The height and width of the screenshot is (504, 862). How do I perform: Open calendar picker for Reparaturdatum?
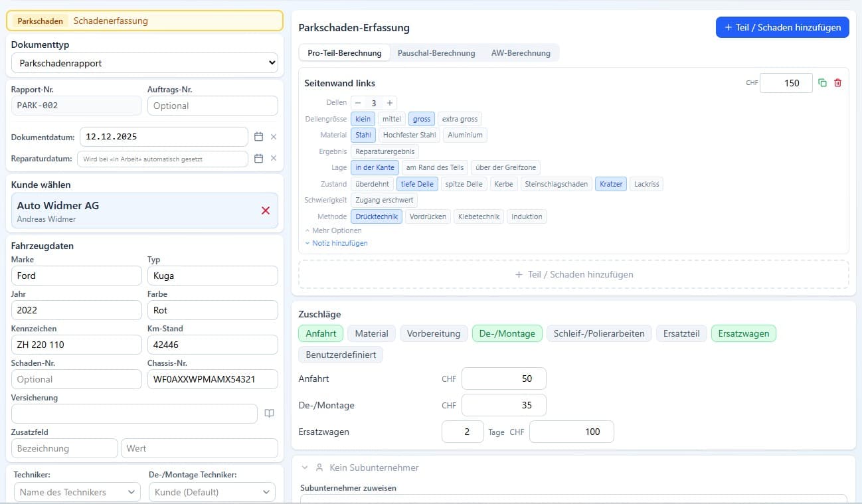pyautogui.click(x=259, y=159)
